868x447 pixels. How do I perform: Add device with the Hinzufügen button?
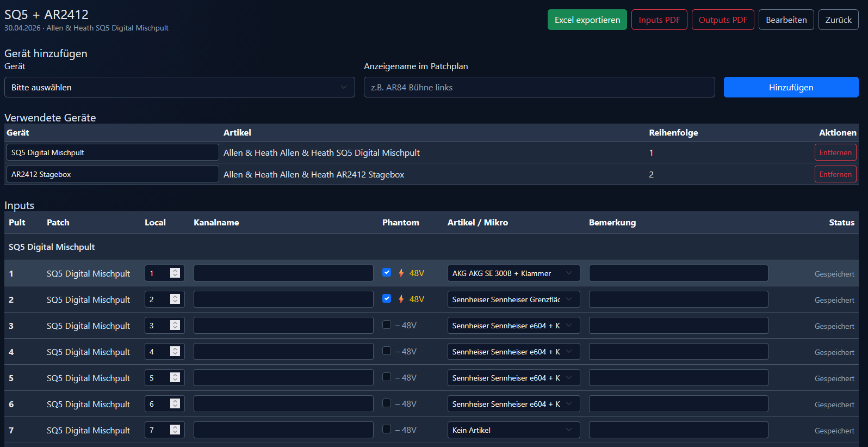pos(791,87)
